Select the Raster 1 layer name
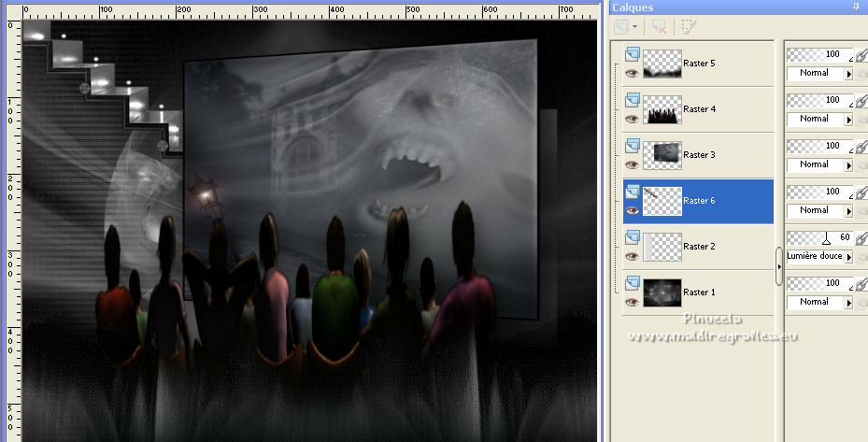 699,293
